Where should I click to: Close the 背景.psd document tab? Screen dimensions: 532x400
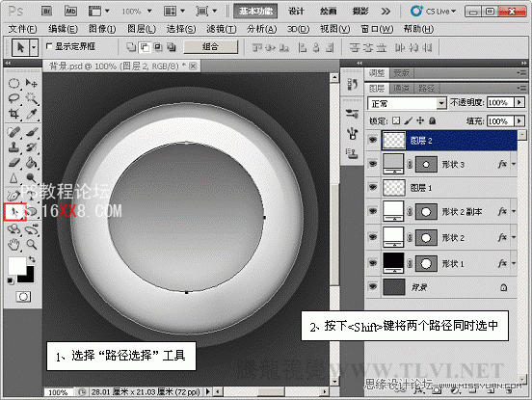[193, 66]
